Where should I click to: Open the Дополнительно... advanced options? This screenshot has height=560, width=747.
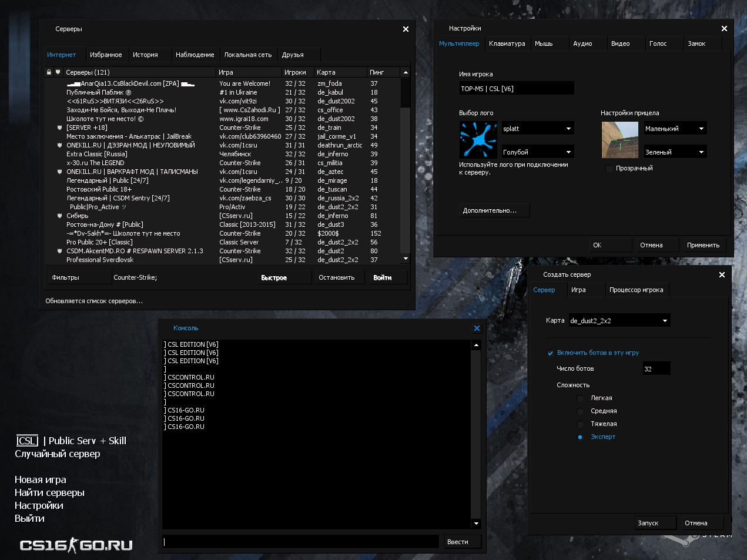[x=494, y=210]
